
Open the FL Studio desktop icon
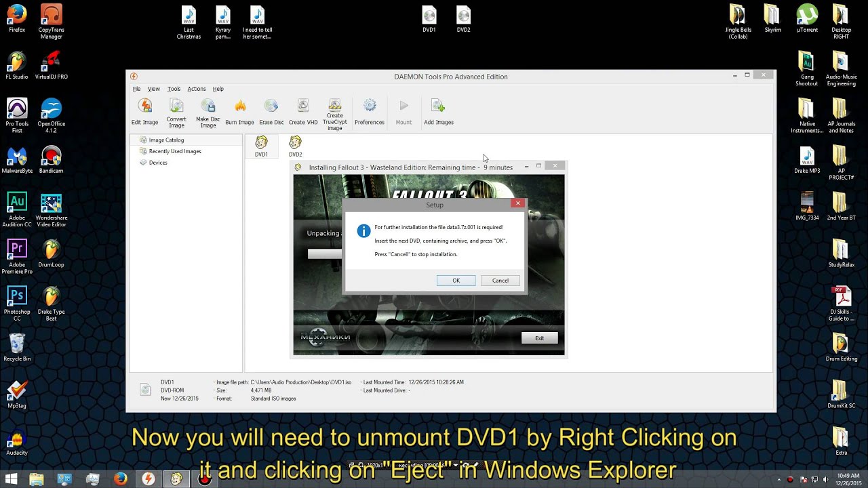17,66
